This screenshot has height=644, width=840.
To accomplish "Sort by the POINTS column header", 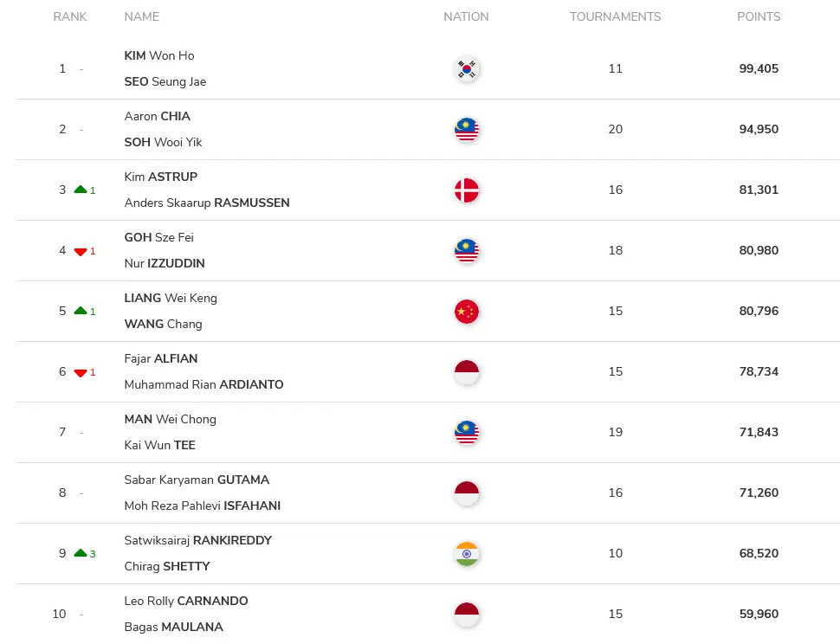I will point(759,16).
